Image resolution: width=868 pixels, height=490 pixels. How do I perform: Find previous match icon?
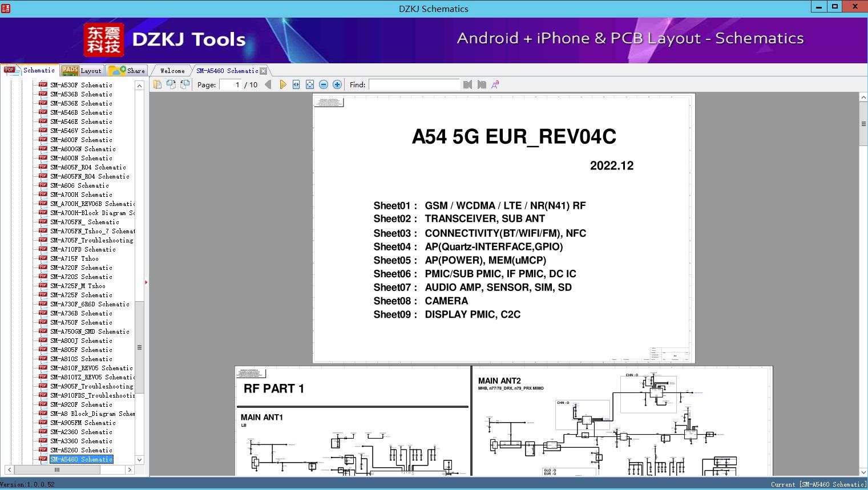point(468,84)
